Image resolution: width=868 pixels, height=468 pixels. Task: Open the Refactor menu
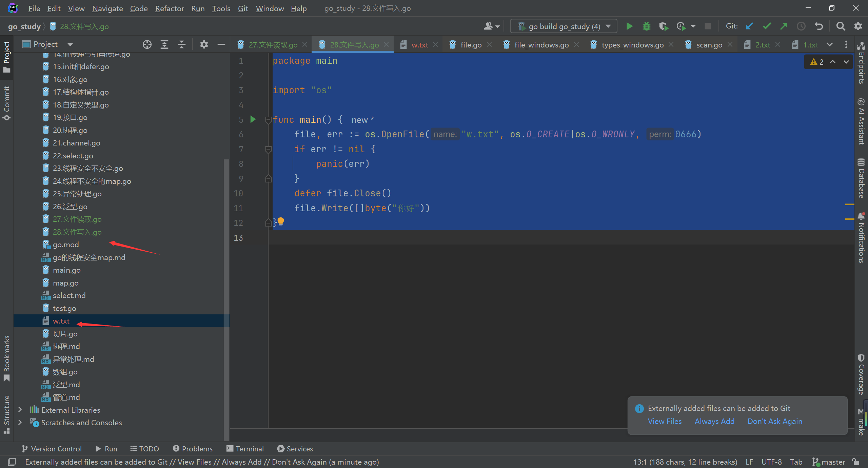point(169,8)
